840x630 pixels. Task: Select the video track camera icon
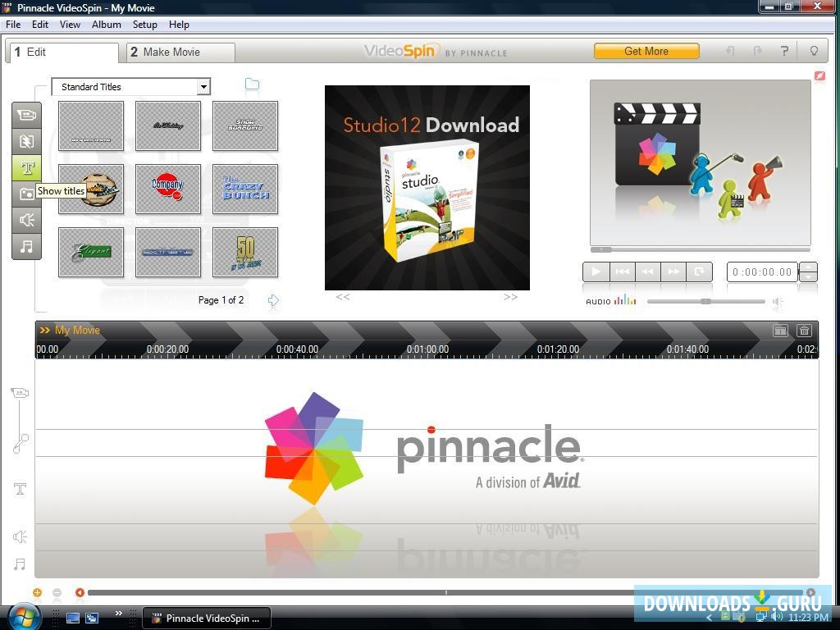pyautogui.click(x=20, y=393)
